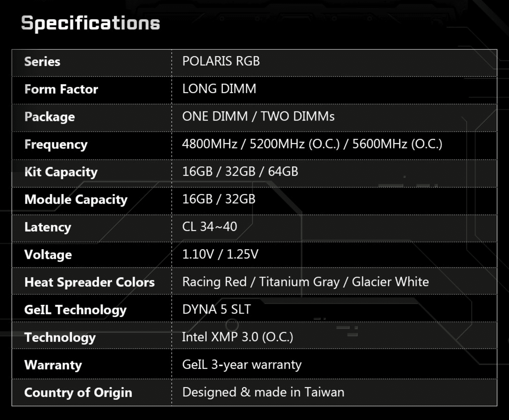Click the Racing Red / Titanium Gray text
Image resolution: width=509 pixels, height=420 pixels.
click(305, 282)
